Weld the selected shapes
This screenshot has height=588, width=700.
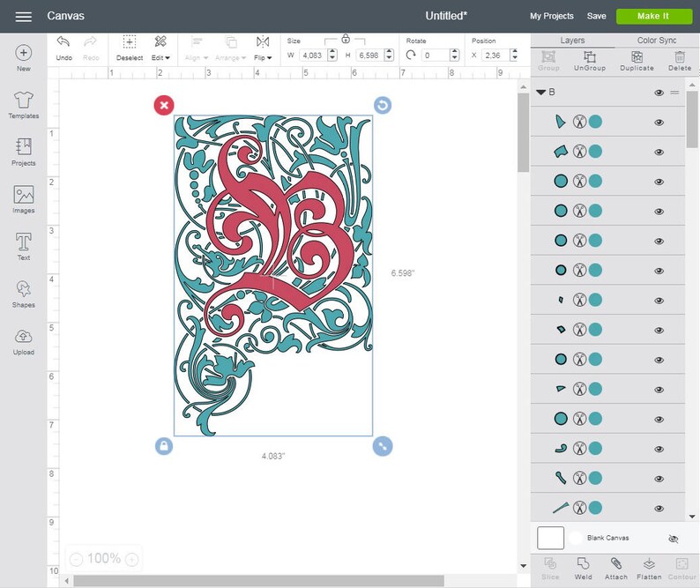click(583, 569)
